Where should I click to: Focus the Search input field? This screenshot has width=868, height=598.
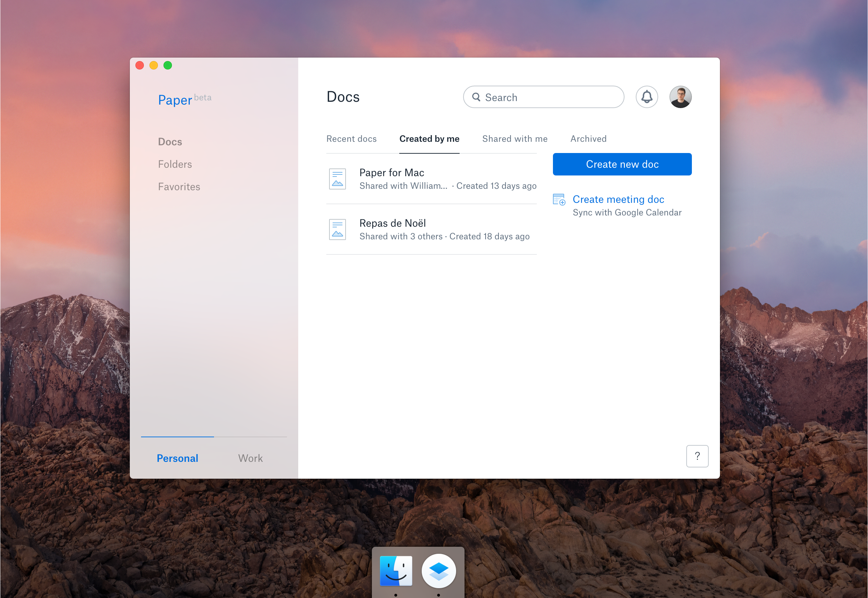tap(551, 98)
